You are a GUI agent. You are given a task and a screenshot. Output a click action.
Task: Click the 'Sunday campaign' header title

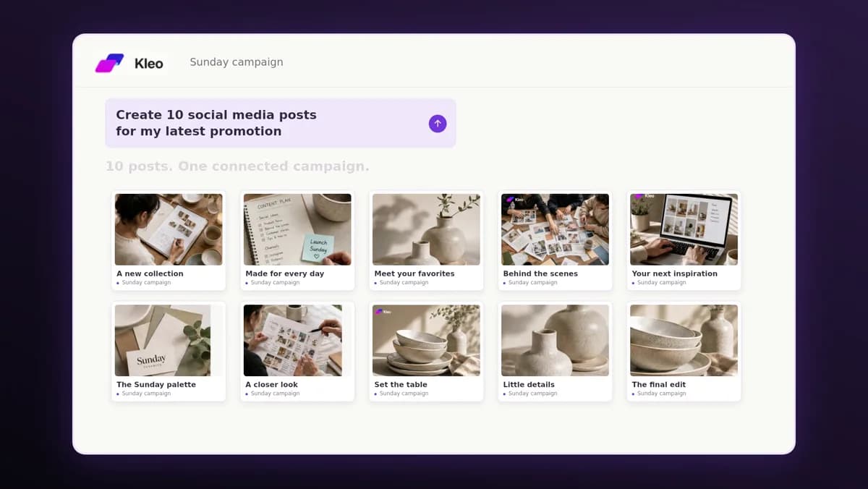(x=237, y=62)
